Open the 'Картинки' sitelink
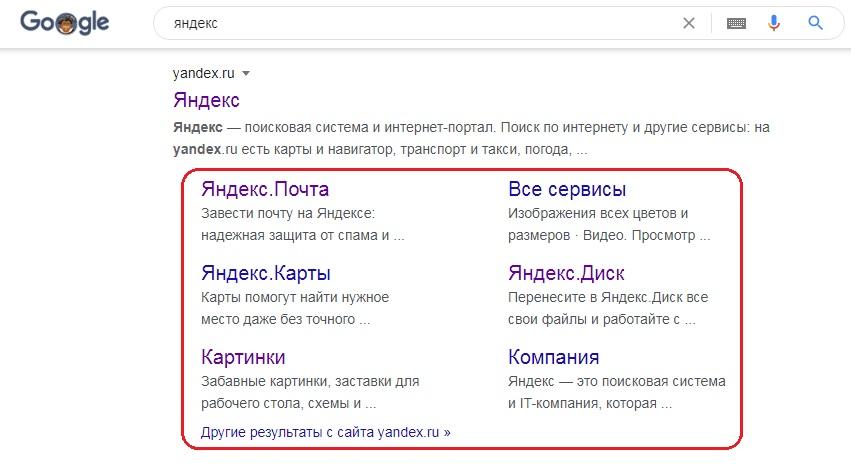The width and height of the screenshot is (851, 468). pyautogui.click(x=243, y=357)
